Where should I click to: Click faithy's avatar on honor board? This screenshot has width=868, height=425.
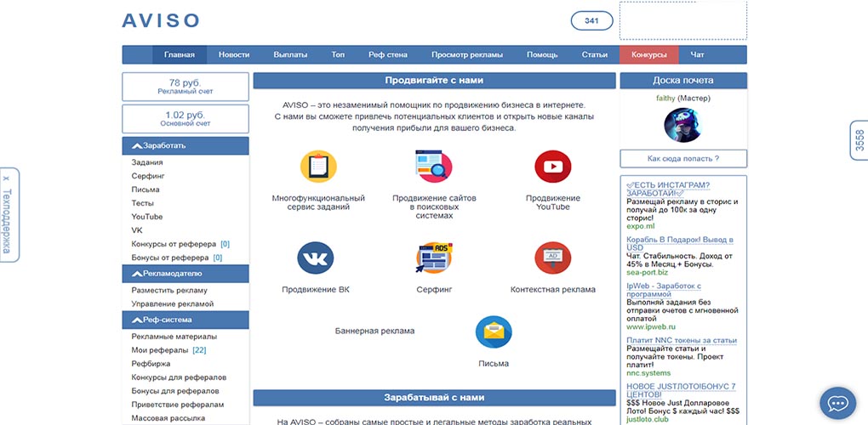click(x=683, y=124)
